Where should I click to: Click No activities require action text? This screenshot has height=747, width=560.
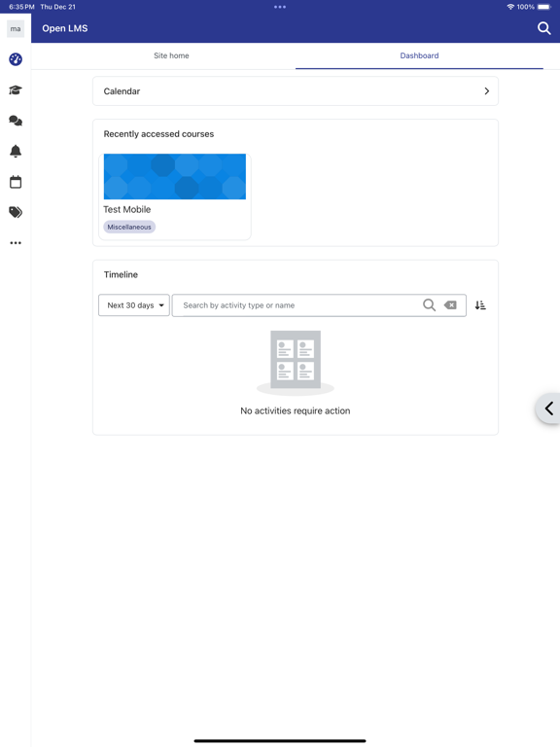click(296, 410)
